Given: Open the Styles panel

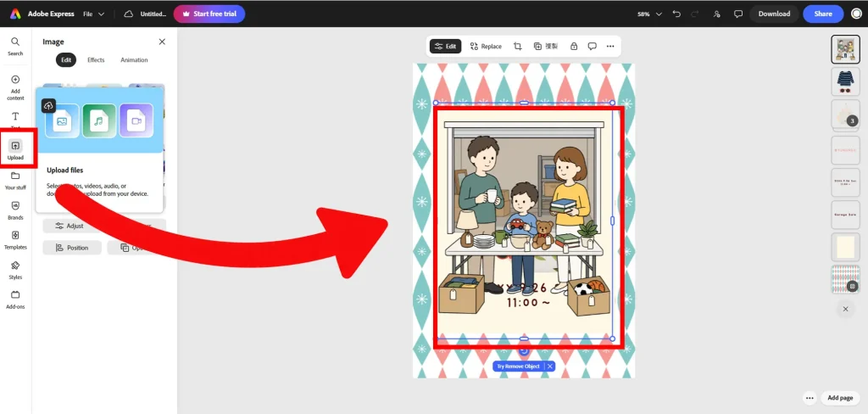Looking at the screenshot, I should click(15, 269).
